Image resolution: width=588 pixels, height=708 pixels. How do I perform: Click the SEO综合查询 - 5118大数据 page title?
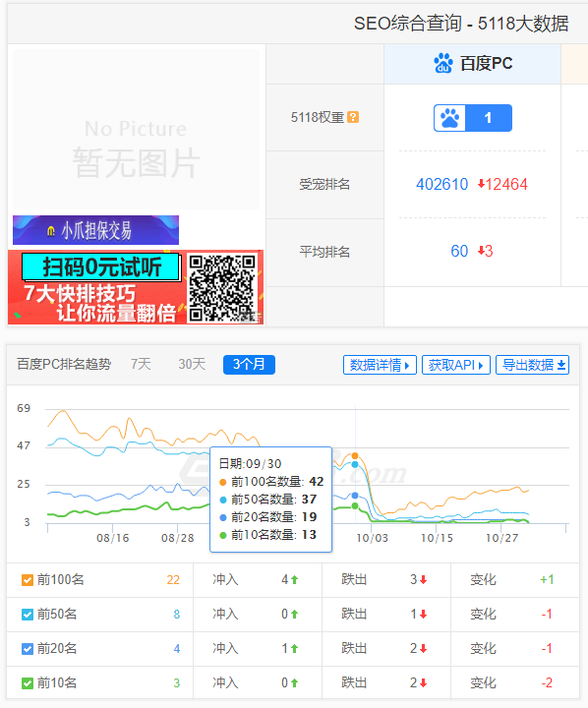[461, 24]
